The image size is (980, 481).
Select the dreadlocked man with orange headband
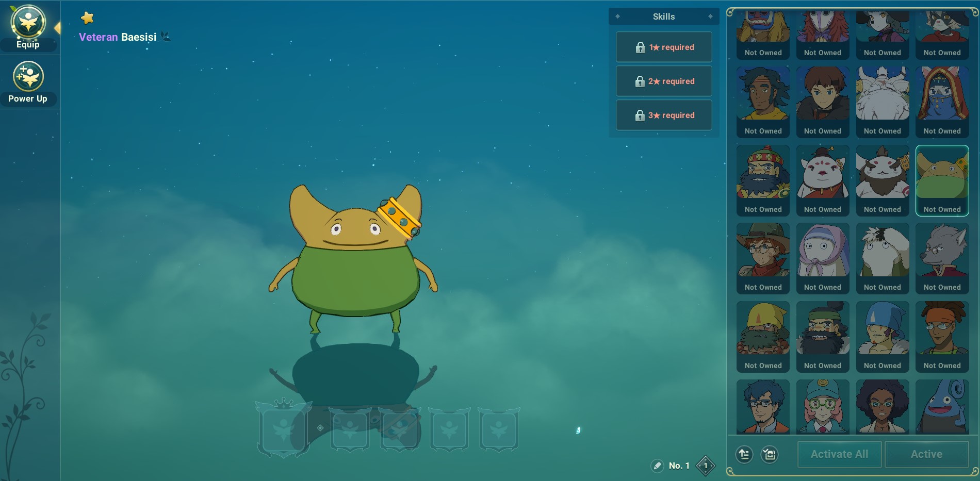[942, 336]
